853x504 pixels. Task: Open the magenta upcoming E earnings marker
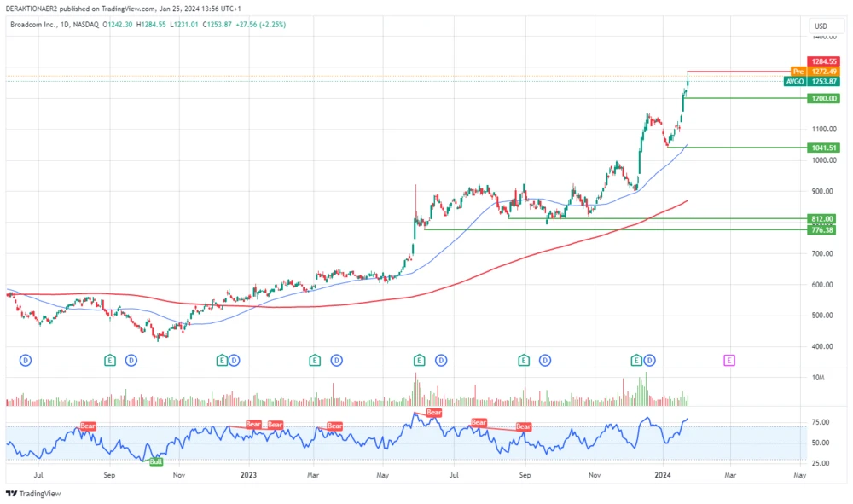(729, 360)
